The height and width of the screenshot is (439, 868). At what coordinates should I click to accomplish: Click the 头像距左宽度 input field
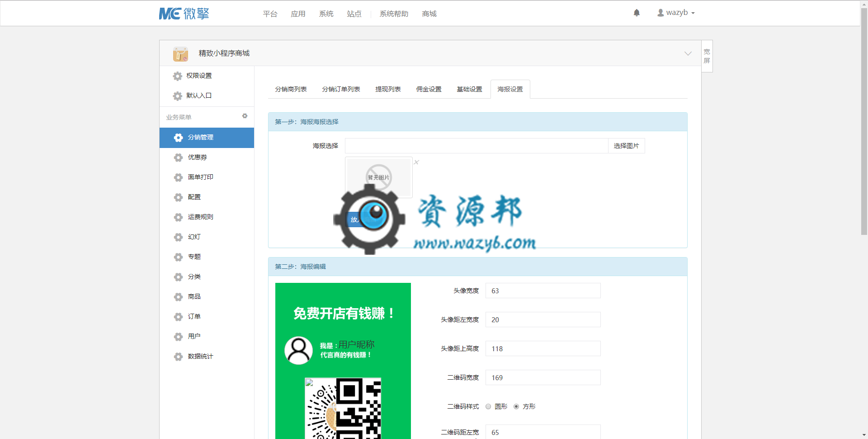[x=543, y=320]
